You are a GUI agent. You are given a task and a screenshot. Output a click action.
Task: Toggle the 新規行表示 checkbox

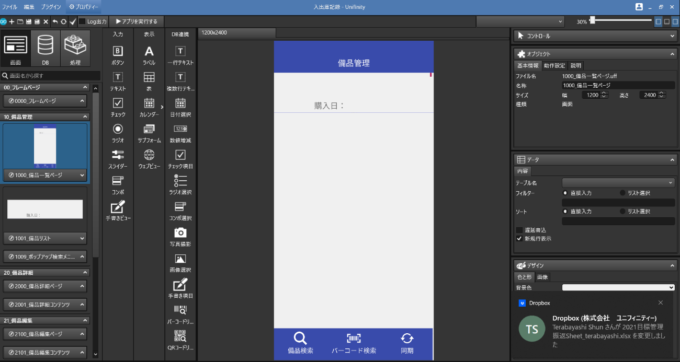pos(519,238)
